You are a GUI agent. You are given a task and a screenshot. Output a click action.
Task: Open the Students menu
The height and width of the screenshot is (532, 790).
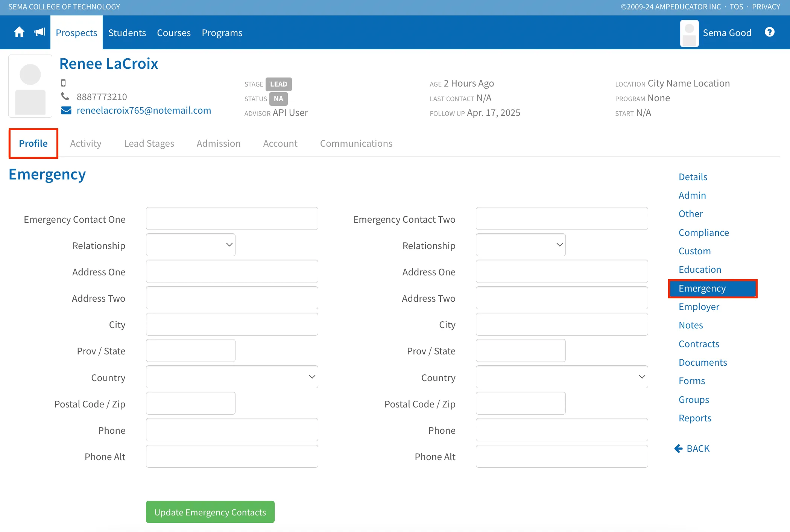click(127, 33)
